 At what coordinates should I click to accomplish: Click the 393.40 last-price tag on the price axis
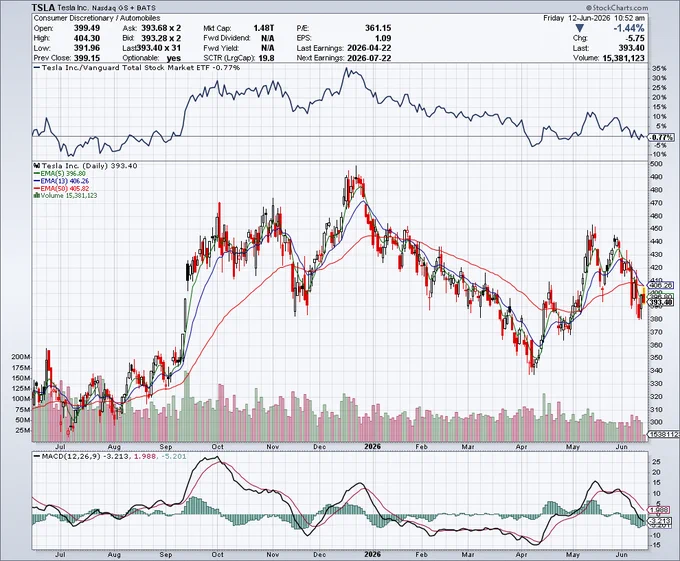tap(661, 302)
